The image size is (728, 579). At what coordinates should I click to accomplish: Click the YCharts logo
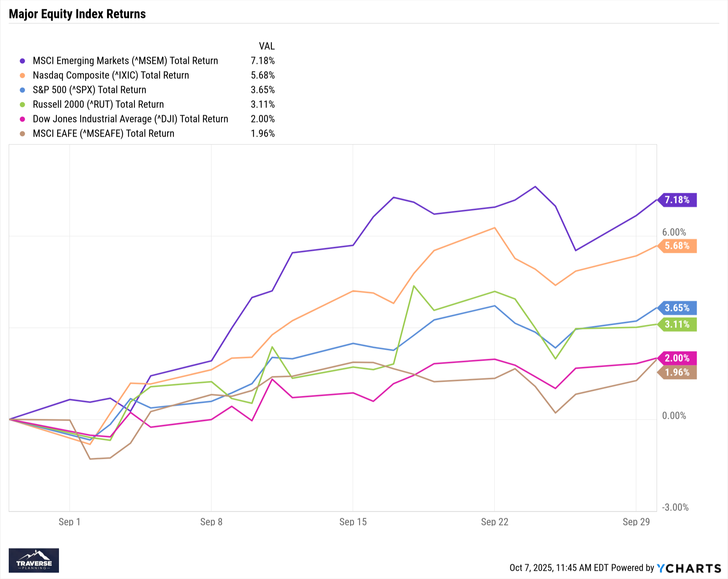[689, 568]
